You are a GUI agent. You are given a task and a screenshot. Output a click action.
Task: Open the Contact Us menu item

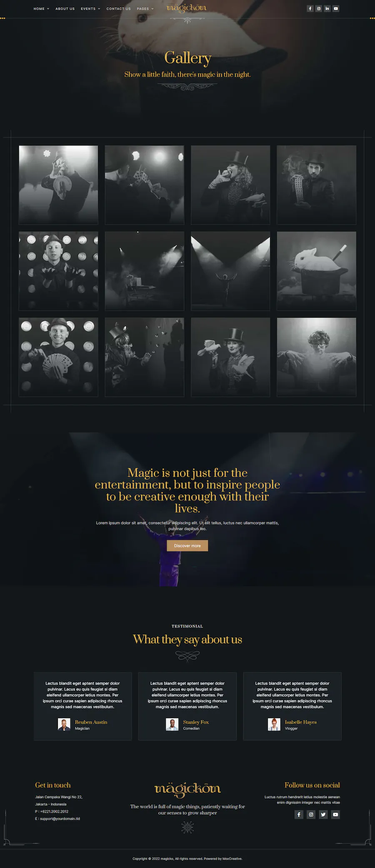click(118, 9)
